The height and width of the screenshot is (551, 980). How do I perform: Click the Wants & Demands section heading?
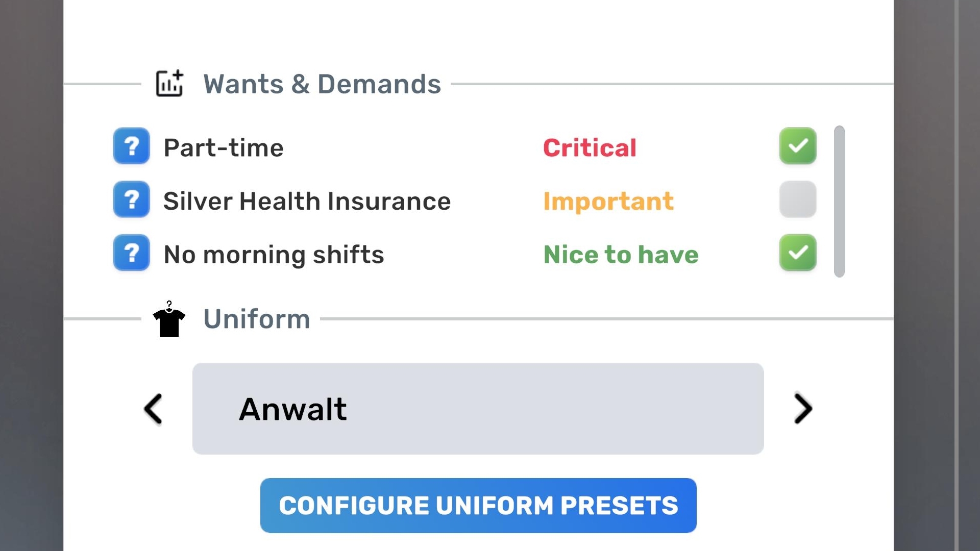(x=322, y=84)
